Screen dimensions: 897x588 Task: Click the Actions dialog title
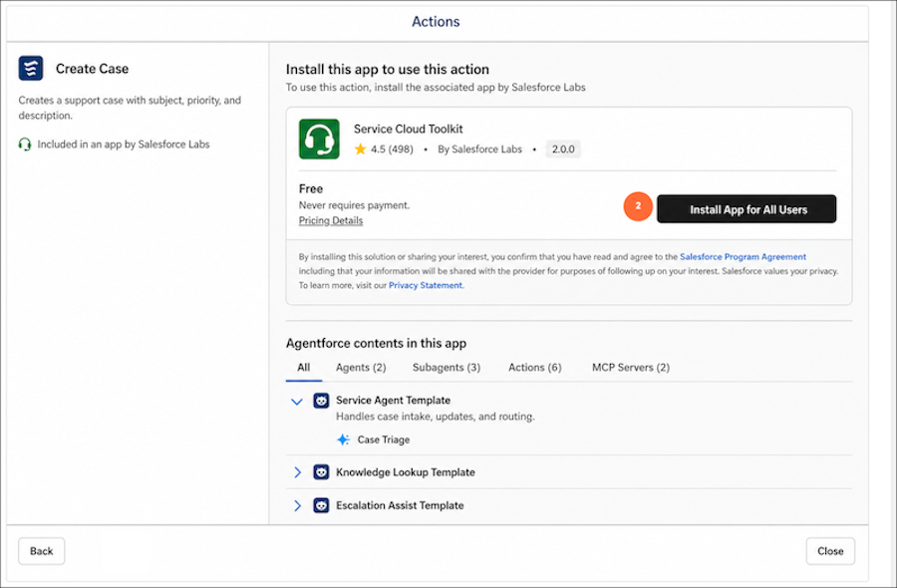[436, 22]
